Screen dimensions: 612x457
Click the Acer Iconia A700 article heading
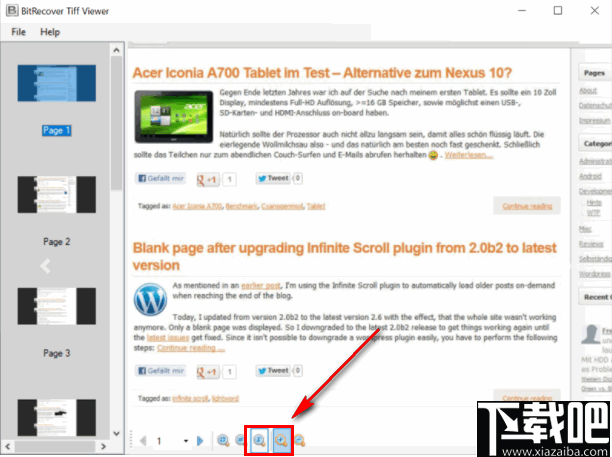[x=322, y=73]
